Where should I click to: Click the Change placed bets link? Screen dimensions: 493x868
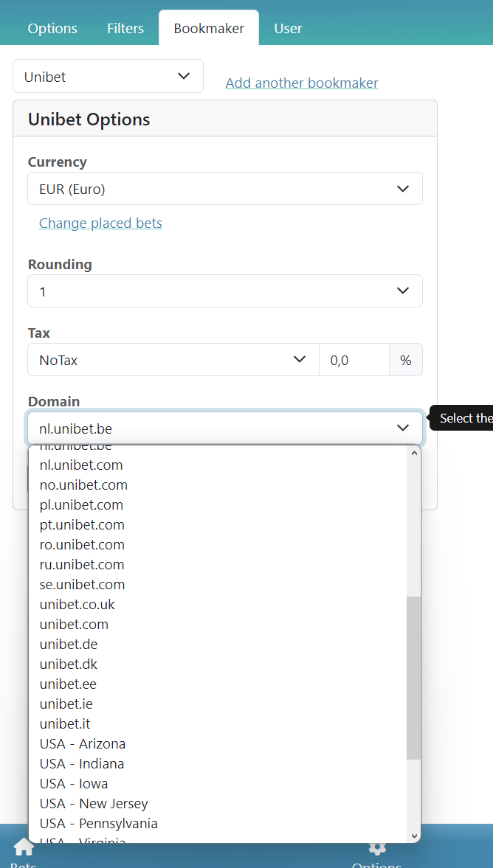point(100,223)
